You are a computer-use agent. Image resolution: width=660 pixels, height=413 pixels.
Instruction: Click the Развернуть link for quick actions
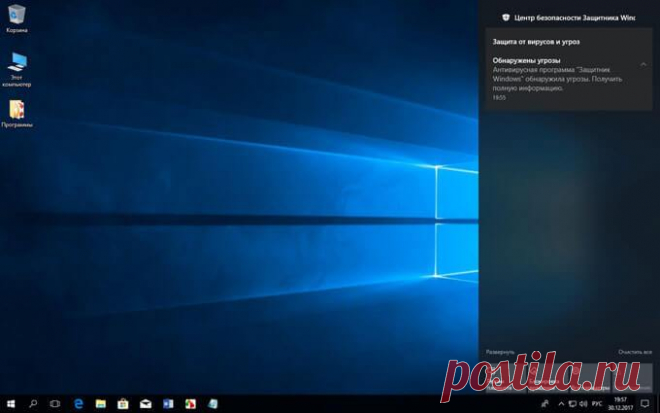click(500, 352)
